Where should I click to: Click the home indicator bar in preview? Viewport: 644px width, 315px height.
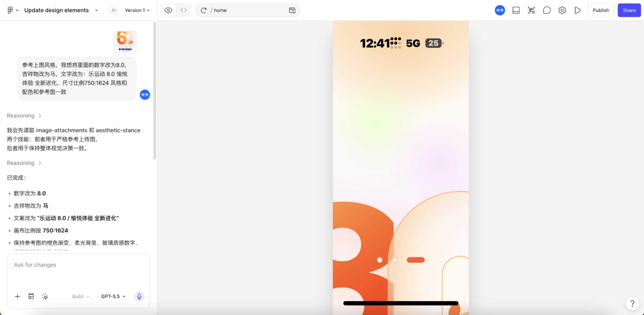click(x=400, y=303)
